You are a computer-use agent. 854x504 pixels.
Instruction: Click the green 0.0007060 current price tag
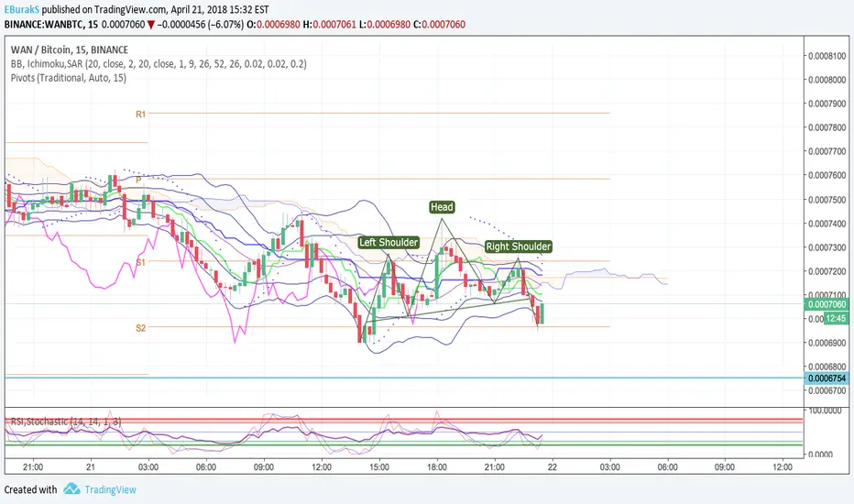click(x=827, y=304)
